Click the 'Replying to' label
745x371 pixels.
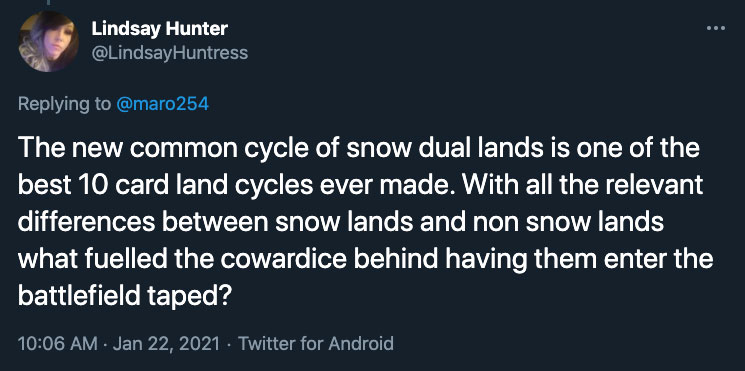pyautogui.click(x=64, y=105)
